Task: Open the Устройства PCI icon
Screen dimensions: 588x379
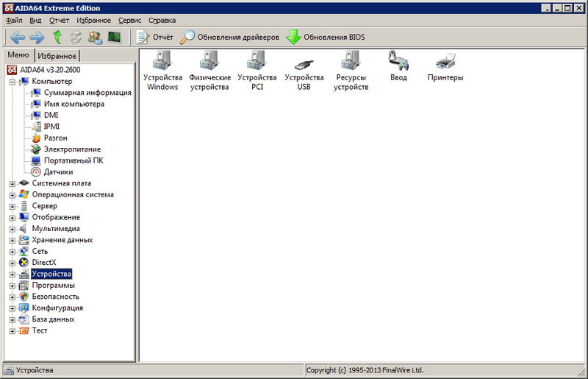Action: click(x=257, y=62)
